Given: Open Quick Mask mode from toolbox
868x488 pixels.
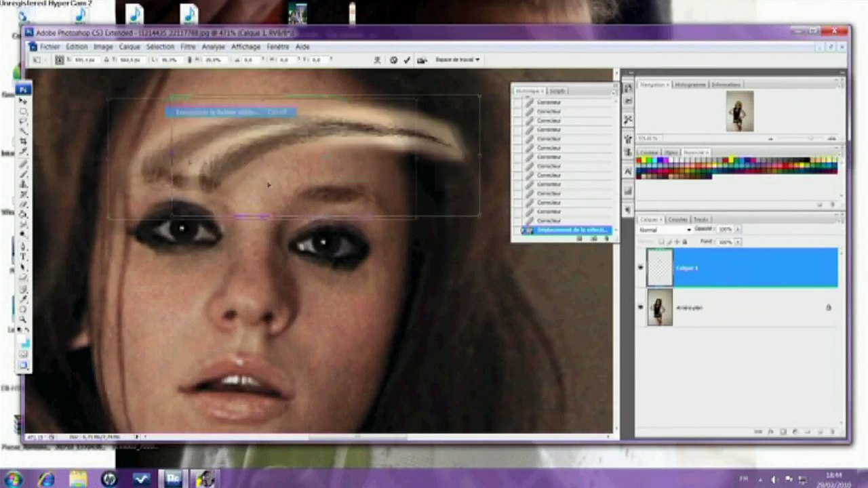Looking at the screenshot, I should click(23, 354).
